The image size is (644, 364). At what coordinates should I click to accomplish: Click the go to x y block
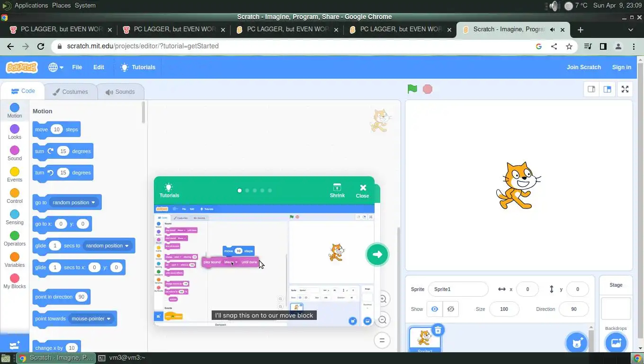point(62,224)
